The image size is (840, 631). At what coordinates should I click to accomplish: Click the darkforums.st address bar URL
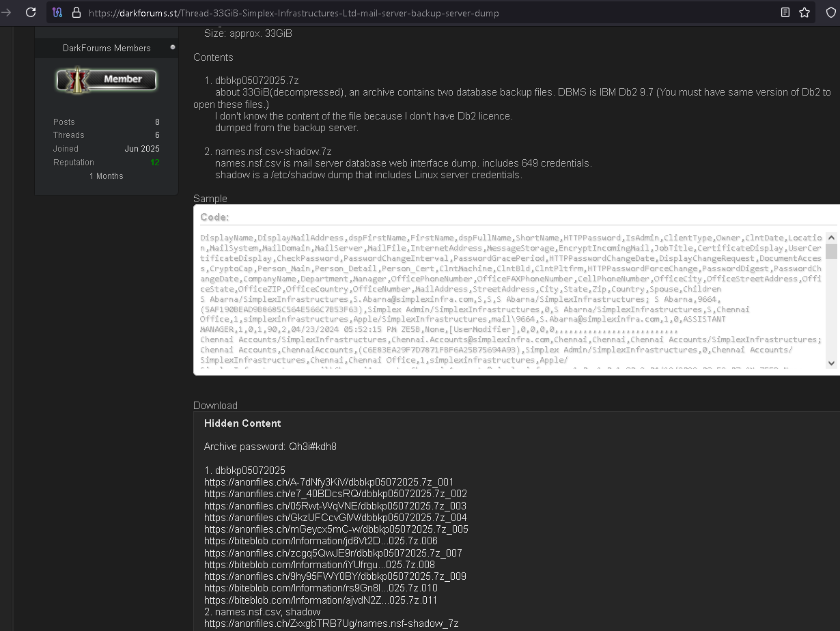(273, 12)
